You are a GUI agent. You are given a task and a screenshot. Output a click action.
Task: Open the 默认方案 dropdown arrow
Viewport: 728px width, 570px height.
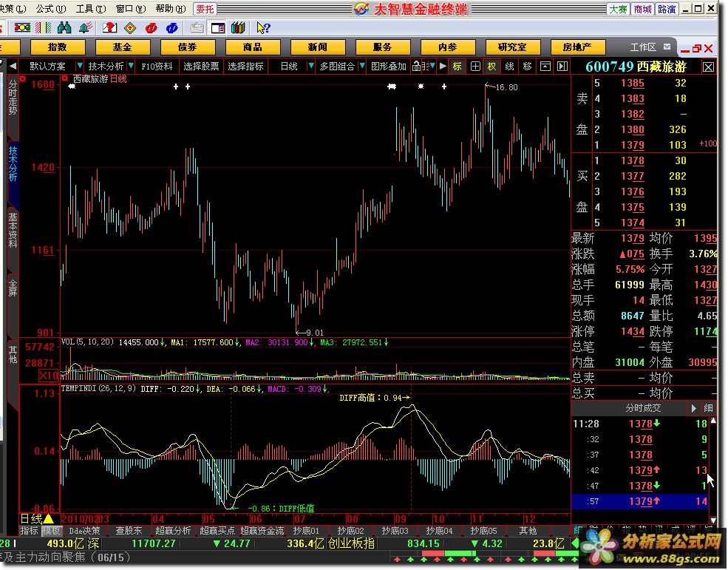pyautogui.click(x=79, y=67)
